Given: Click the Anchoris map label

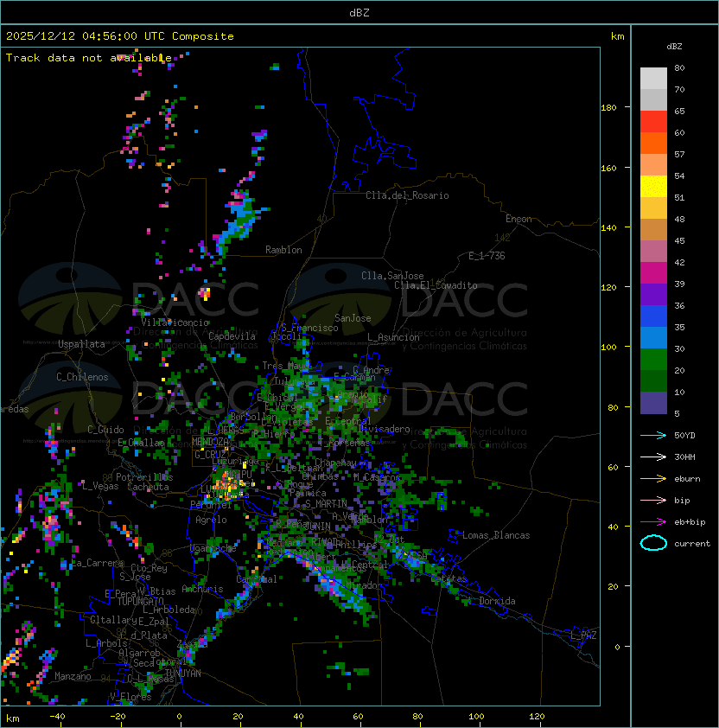Looking at the screenshot, I should click(202, 589).
